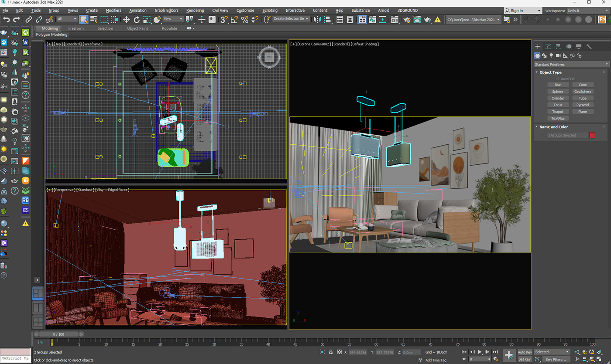The width and height of the screenshot is (611, 364).
Task: Click the red object color swatch
Action: [592, 135]
